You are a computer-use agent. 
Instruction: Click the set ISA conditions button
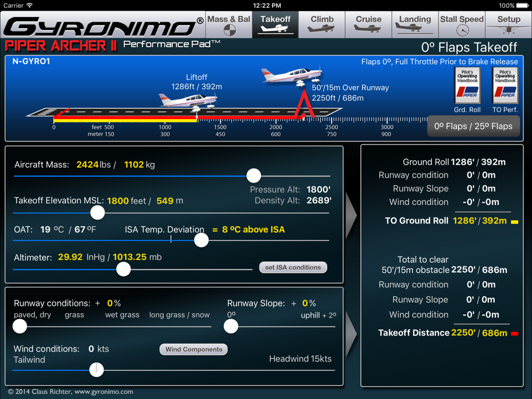(x=293, y=268)
